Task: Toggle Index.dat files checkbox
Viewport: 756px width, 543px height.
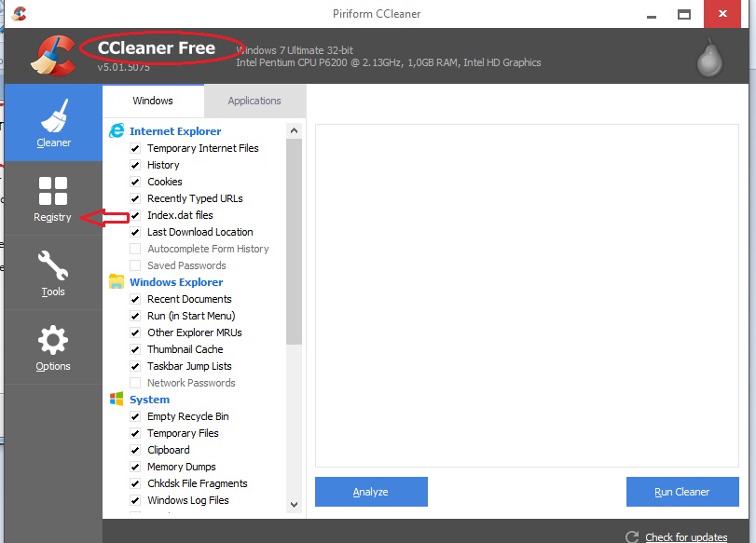Action: 135,215
